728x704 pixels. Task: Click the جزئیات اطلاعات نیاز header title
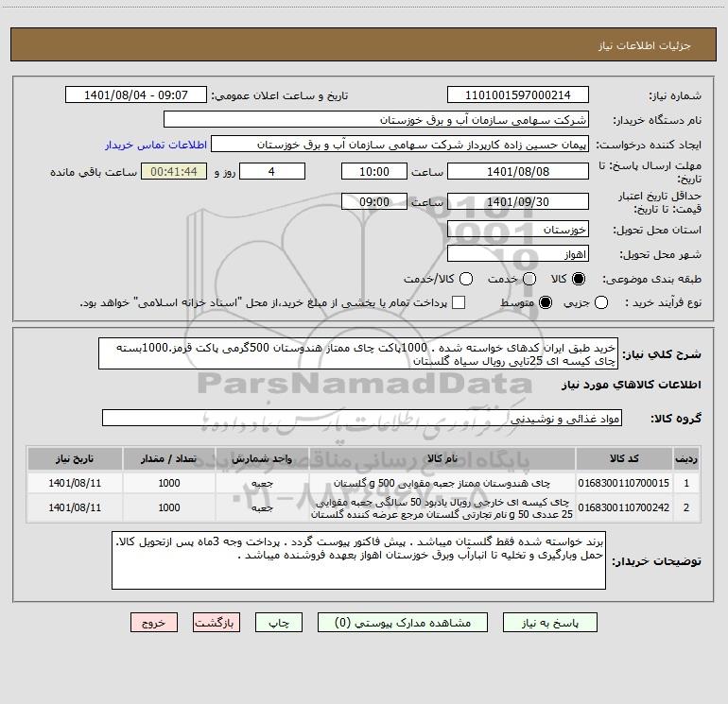click(x=644, y=45)
